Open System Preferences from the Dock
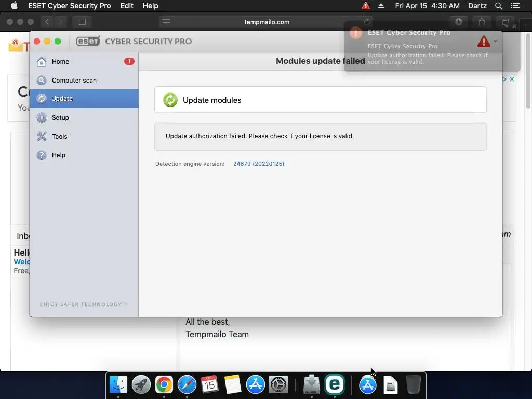This screenshot has height=399, width=532. pos(278,384)
